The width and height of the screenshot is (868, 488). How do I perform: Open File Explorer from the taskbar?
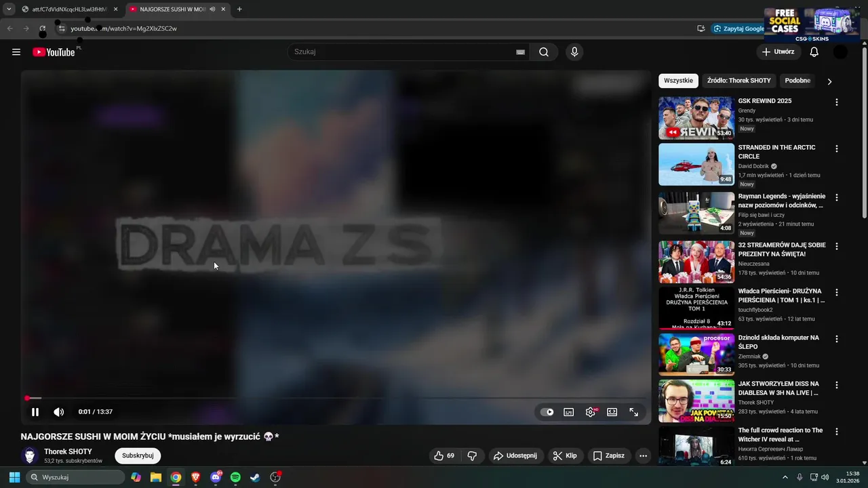(156, 477)
